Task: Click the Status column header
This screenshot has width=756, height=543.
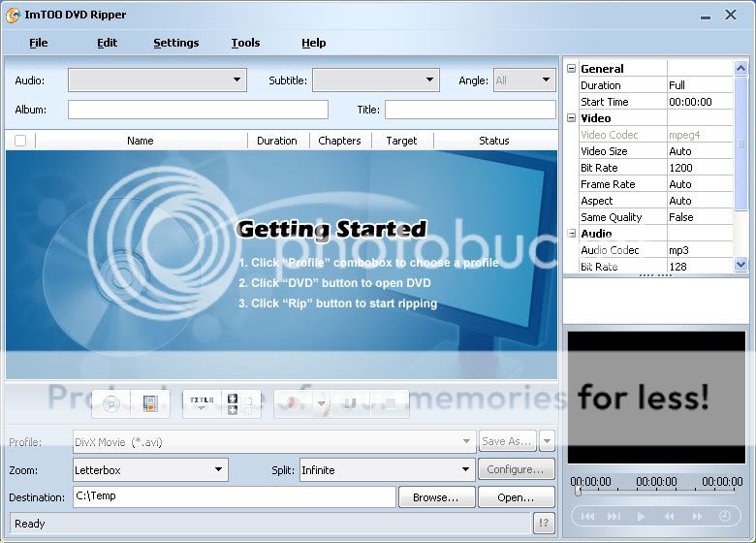Action: [x=494, y=141]
